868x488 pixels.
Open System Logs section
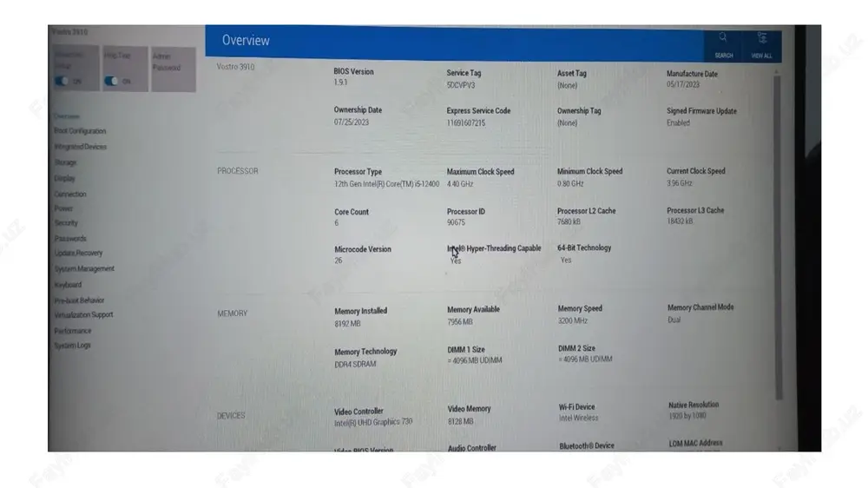[73, 345]
